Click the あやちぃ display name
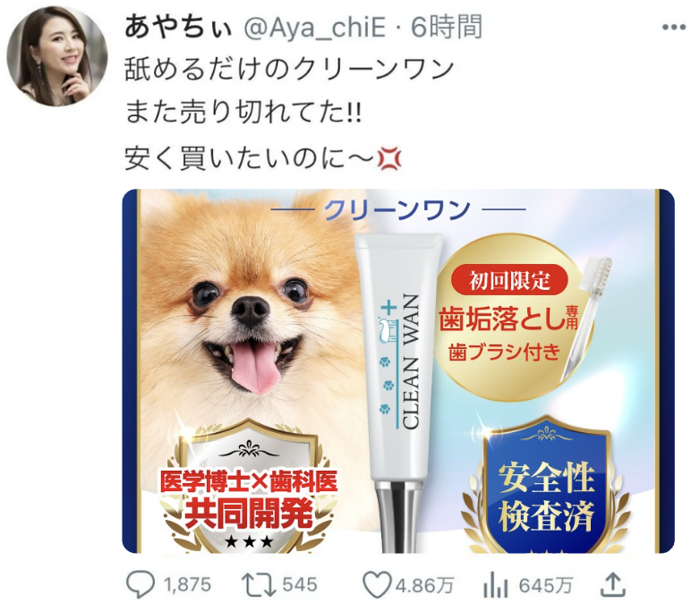Image resolution: width=700 pixels, height=612 pixels. (x=178, y=27)
